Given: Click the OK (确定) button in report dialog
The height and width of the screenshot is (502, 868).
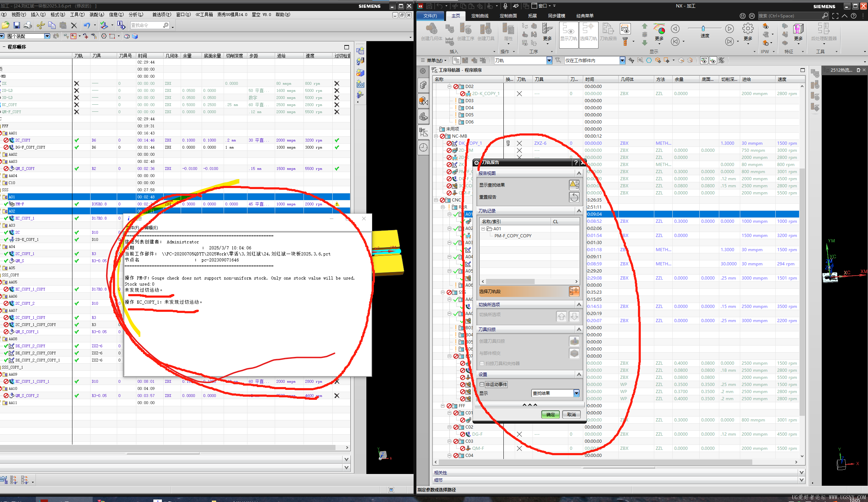Looking at the screenshot, I should click(550, 414).
